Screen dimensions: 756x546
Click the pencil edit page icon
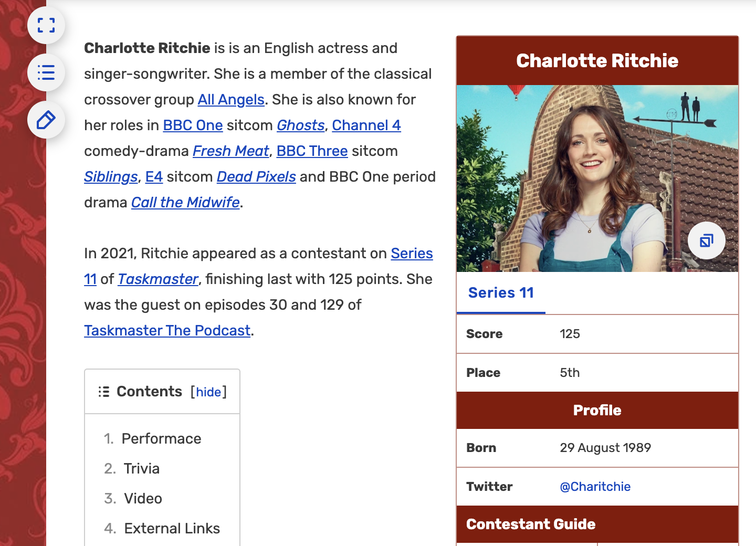point(46,120)
